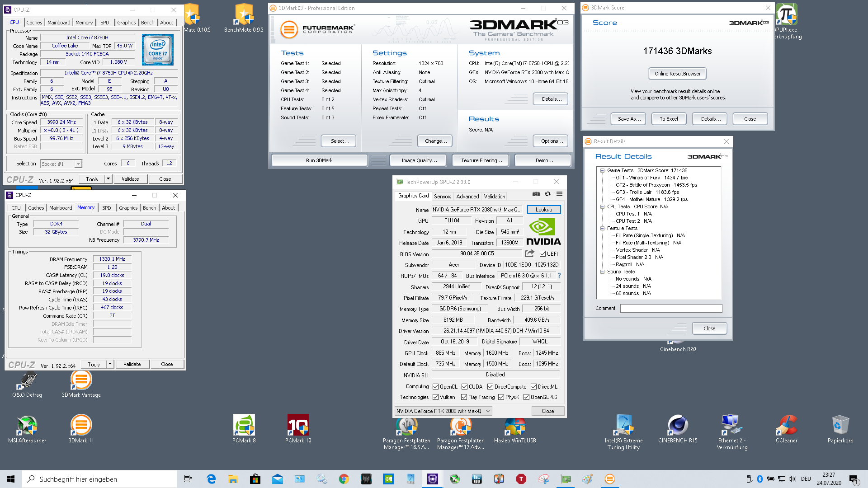Open GPU selection dropdown in GPU-Z

[443, 411]
